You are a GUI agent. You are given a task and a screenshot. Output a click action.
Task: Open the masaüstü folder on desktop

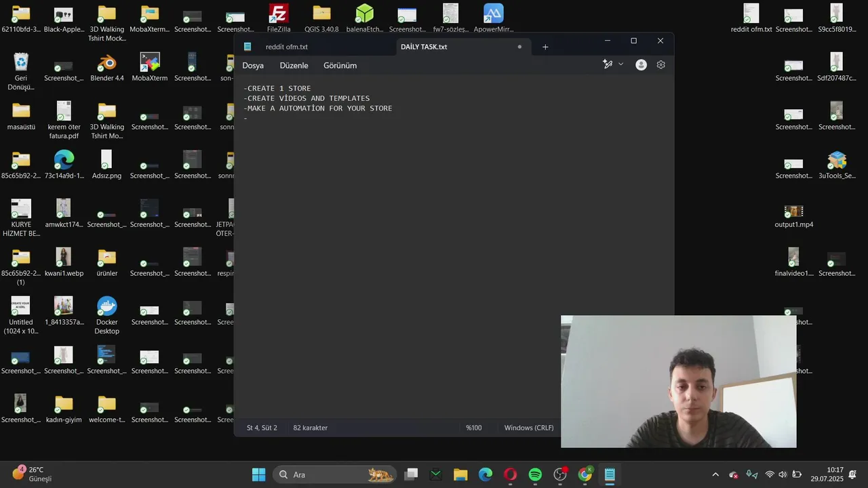coord(21,116)
